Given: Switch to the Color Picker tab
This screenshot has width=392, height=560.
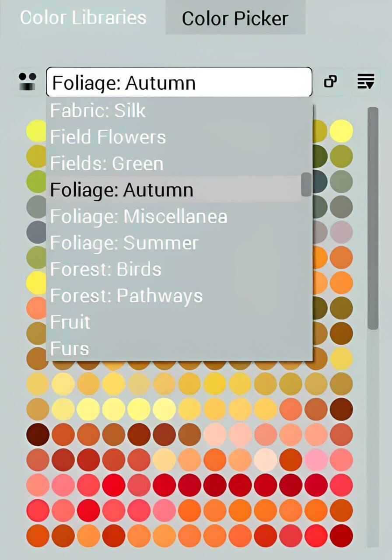Looking at the screenshot, I should [x=235, y=18].
